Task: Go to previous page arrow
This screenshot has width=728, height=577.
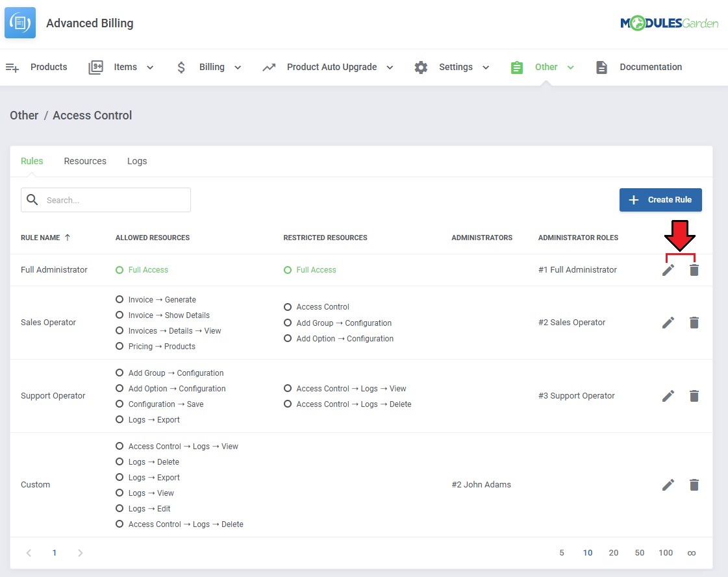Action: coord(29,553)
